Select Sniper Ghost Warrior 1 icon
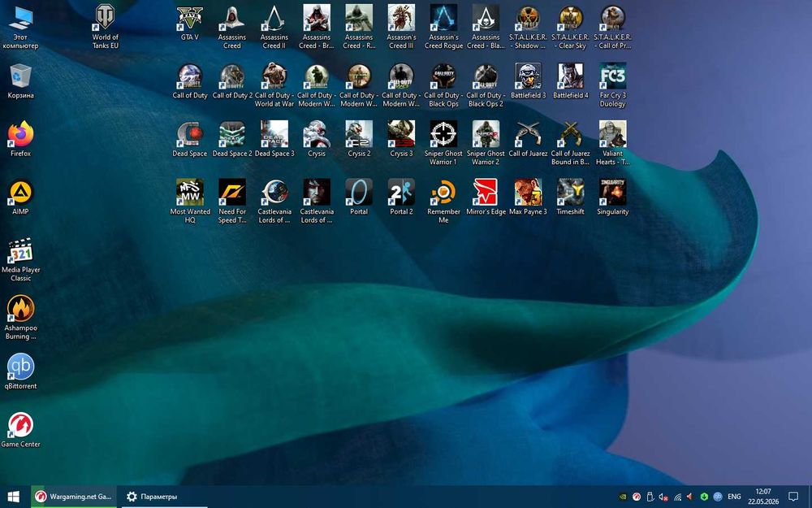The image size is (812, 508). pos(443,143)
